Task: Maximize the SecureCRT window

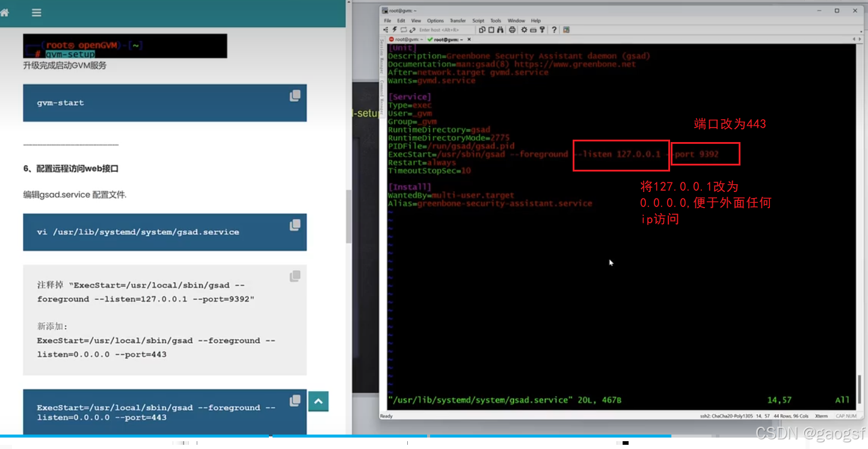Action: tap(837, 10)
